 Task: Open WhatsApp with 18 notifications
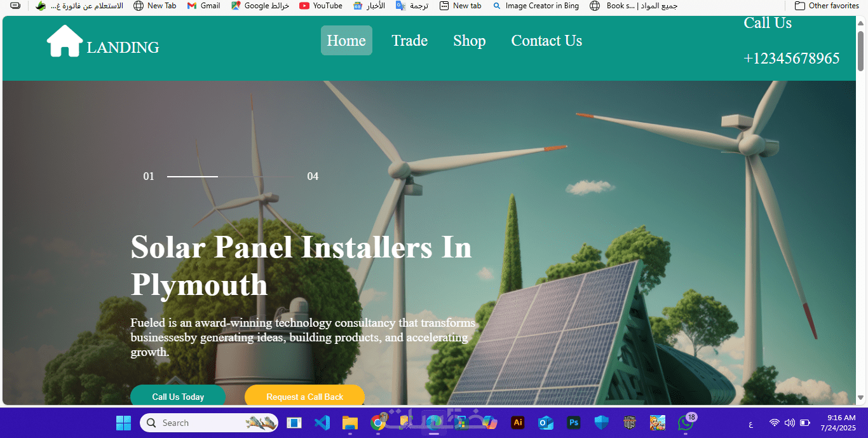686,423
